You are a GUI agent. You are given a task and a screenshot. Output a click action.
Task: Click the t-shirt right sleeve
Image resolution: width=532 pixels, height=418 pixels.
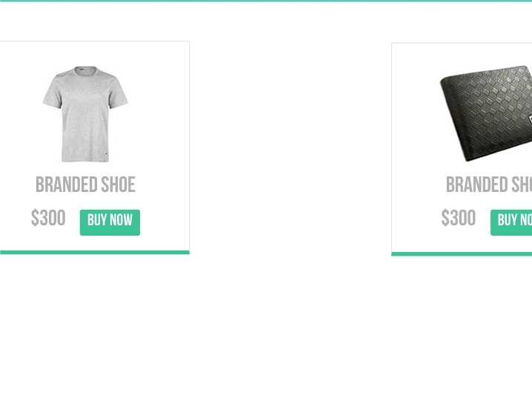point(118,90)
